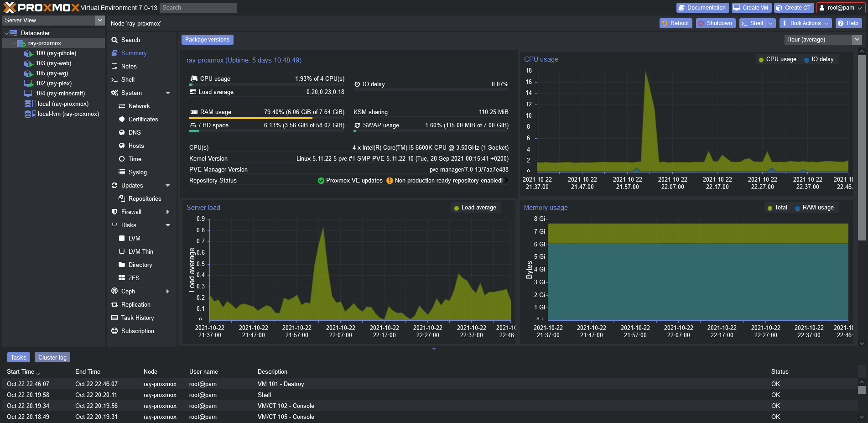Screen dimensions: 868x423
Task: Open Task History in node menu
Action: (137, 318)
